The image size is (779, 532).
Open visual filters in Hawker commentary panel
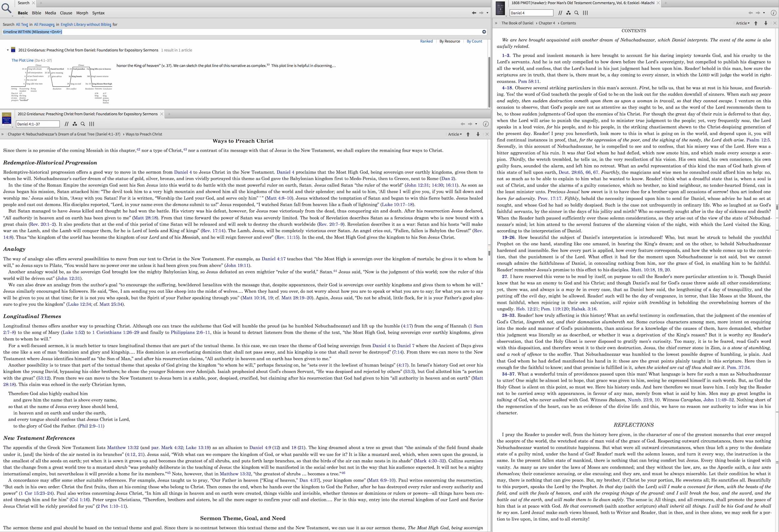pyautogui.click(x=568, y=13)
